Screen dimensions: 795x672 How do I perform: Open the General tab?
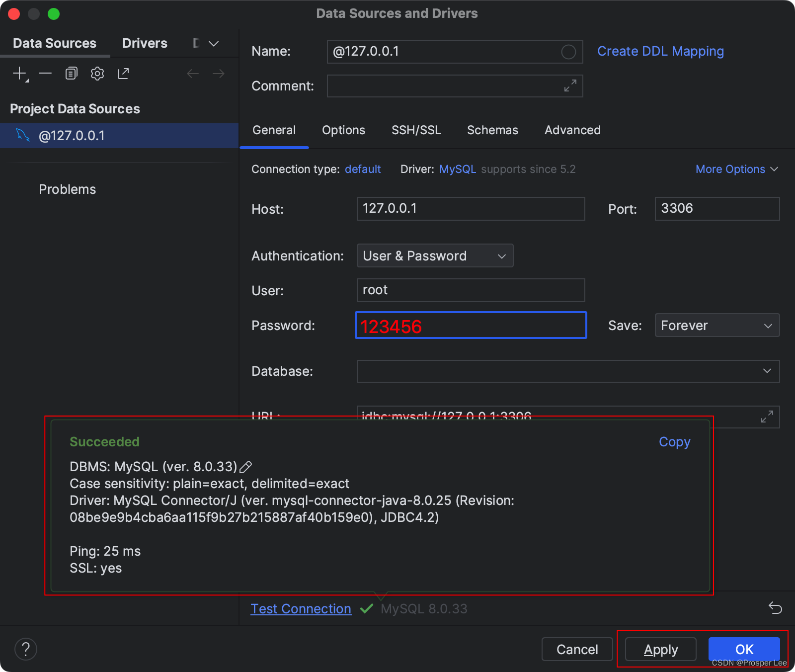tap(274, 130)
